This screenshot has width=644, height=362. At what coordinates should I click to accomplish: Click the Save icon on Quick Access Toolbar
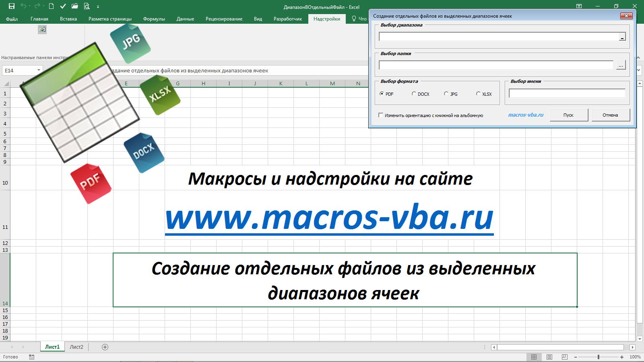[x=12, y=6]
